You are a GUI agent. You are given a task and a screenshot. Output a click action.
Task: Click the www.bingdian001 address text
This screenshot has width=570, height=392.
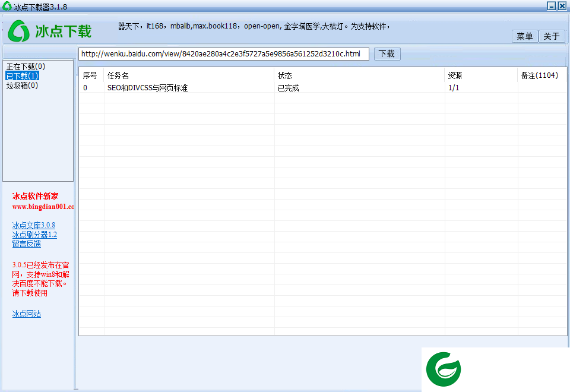click(43, 207)
